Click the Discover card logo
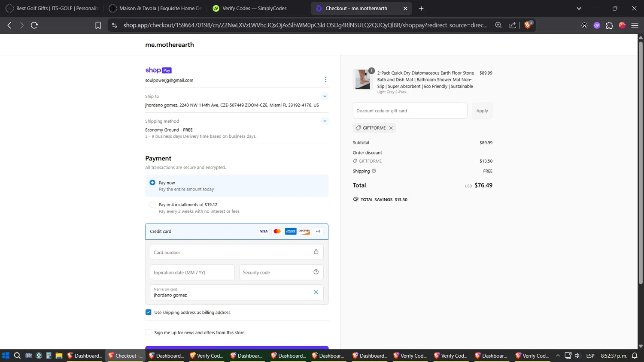 pos(304,231)
